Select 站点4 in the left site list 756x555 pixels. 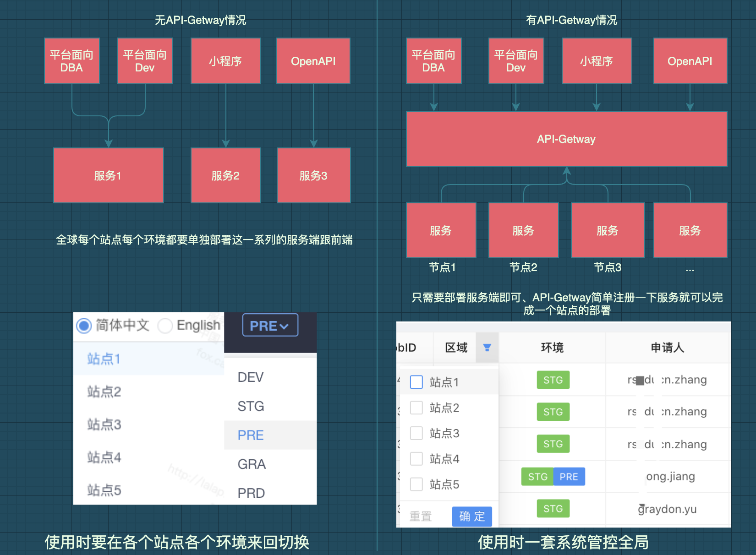coord(149,457)
